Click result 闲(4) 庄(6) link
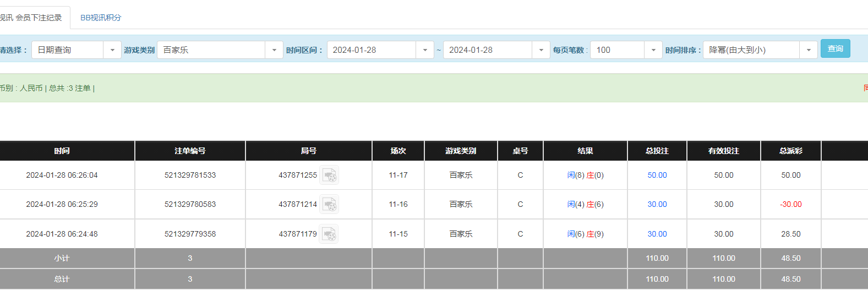 pos(585,205)
